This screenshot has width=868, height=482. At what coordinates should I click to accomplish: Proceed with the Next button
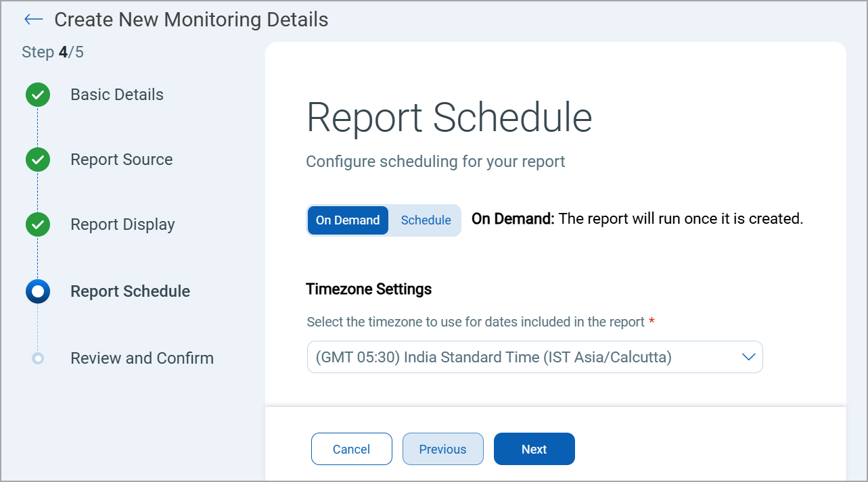point(534,449)
